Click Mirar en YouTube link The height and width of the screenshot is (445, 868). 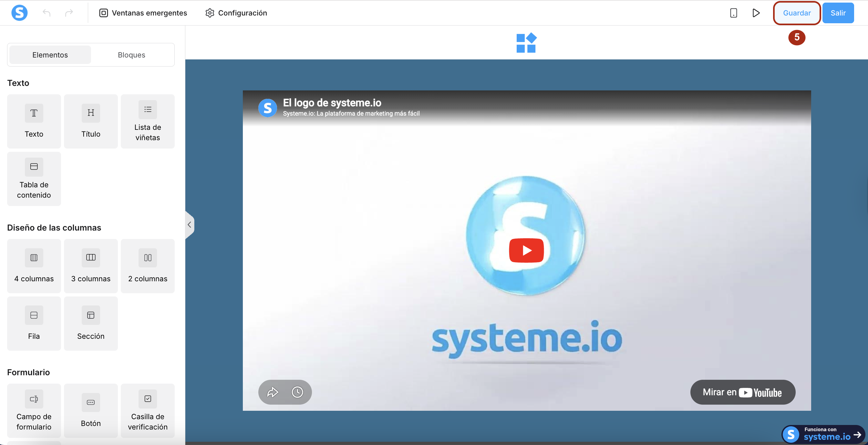(742, 392)
